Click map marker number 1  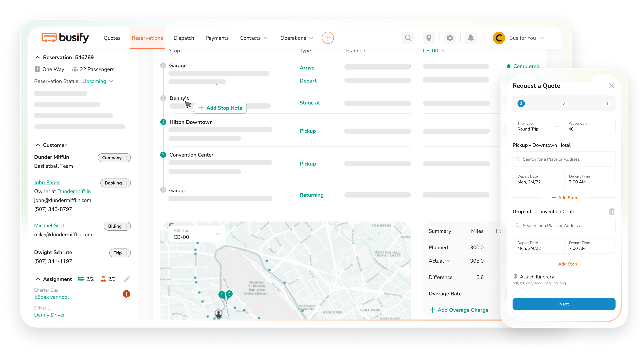(x=221, y=295)
